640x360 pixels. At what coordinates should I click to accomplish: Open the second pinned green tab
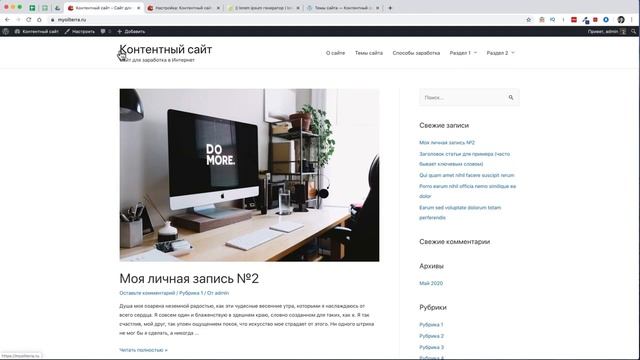(x=45, y=8)
